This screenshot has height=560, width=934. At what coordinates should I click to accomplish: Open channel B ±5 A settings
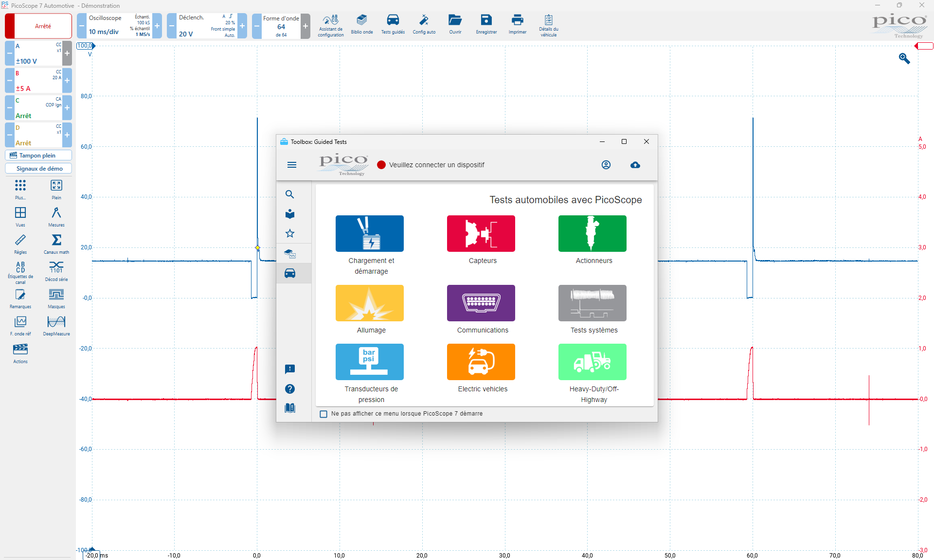pyautogui.click(x=38, y=81)
